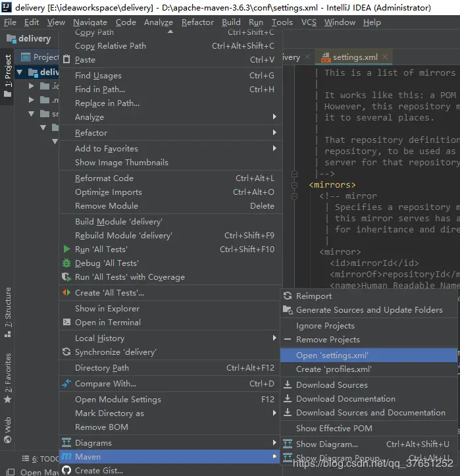Viewport: 460px width, 476px height.
Task: Click the Create Gist GitHub icon
Action: tap(66, 470)
